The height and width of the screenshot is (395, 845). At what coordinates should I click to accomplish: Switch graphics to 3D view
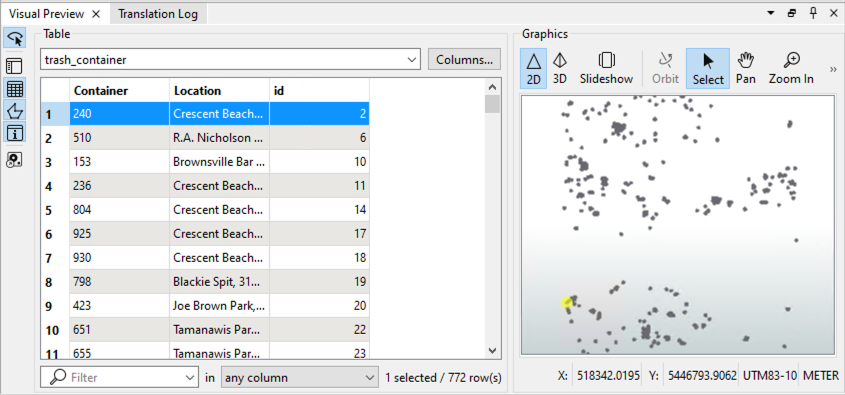pyautogui.click(x=560, y=68)
